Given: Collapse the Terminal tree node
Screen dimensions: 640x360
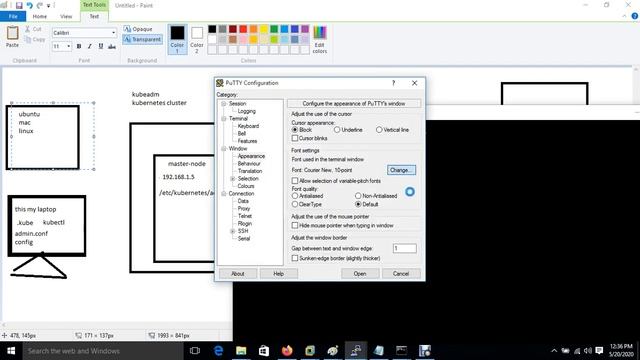Looking at the screenshot, I should tap(224, 119).
